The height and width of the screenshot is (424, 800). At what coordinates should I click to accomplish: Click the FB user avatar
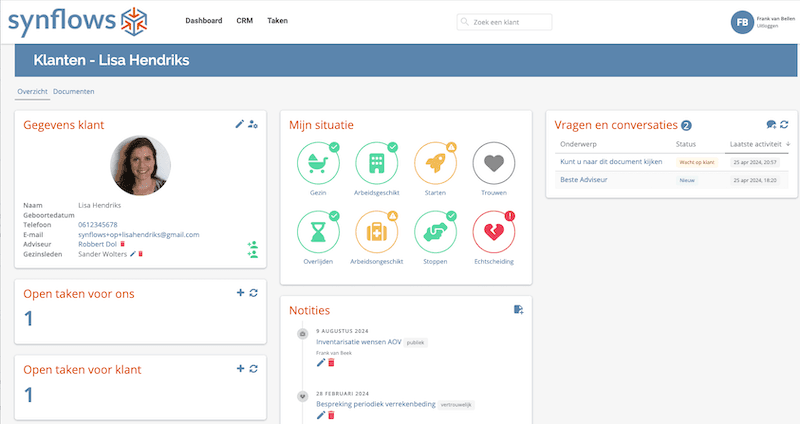coord(742,22)
